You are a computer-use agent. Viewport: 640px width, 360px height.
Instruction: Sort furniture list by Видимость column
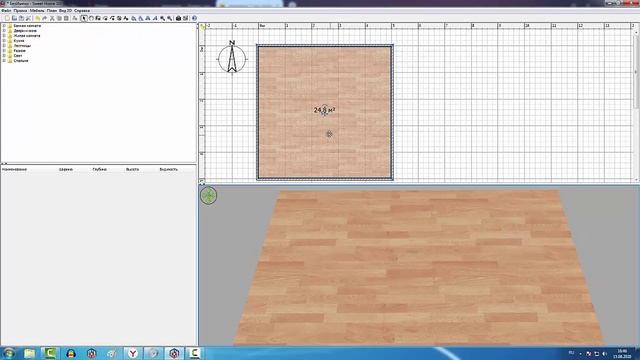(169, 169)
